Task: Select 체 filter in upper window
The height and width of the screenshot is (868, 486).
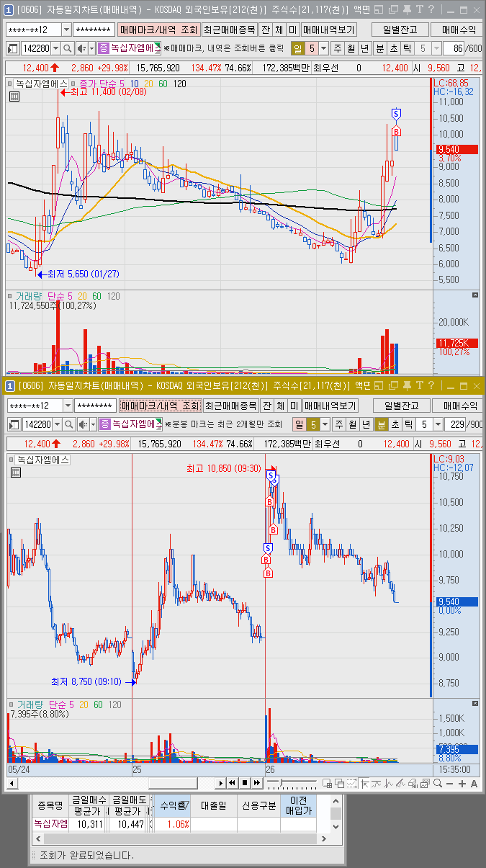Action: click(x=279, y=30)
